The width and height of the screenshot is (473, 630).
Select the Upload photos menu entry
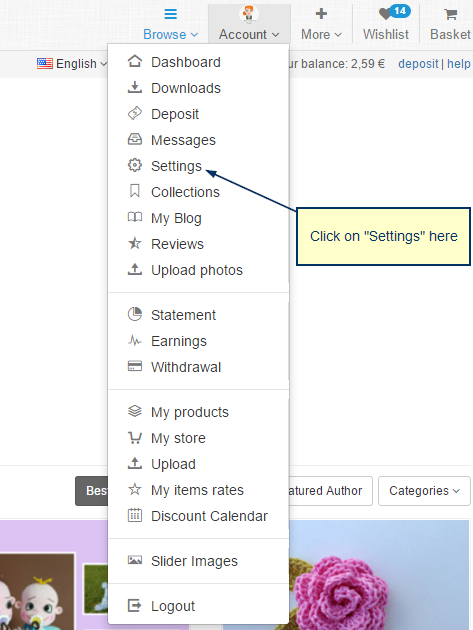click(197, 270)
